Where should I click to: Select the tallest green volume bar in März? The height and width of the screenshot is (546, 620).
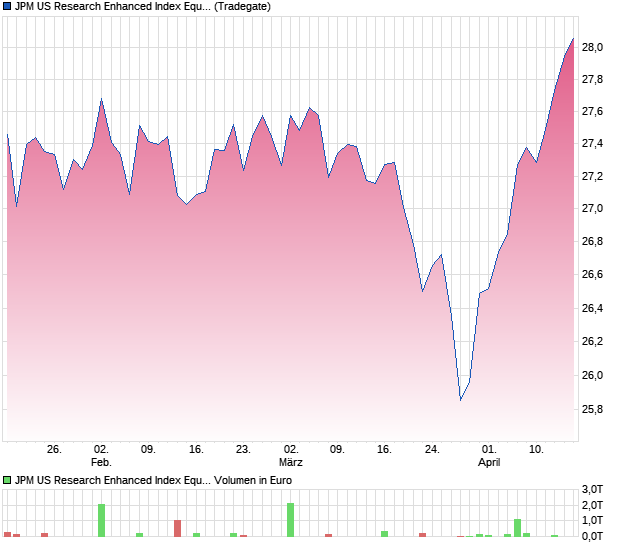[x=290, y=520]
